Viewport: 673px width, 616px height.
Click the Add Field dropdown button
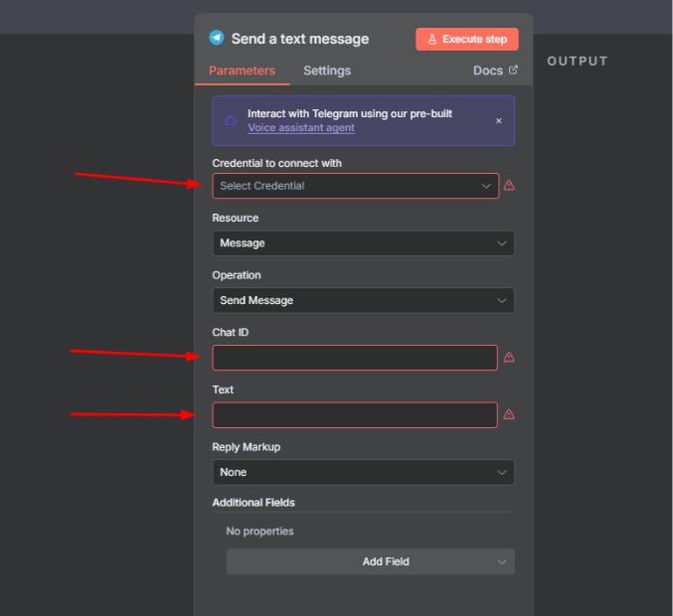point(370,561)
